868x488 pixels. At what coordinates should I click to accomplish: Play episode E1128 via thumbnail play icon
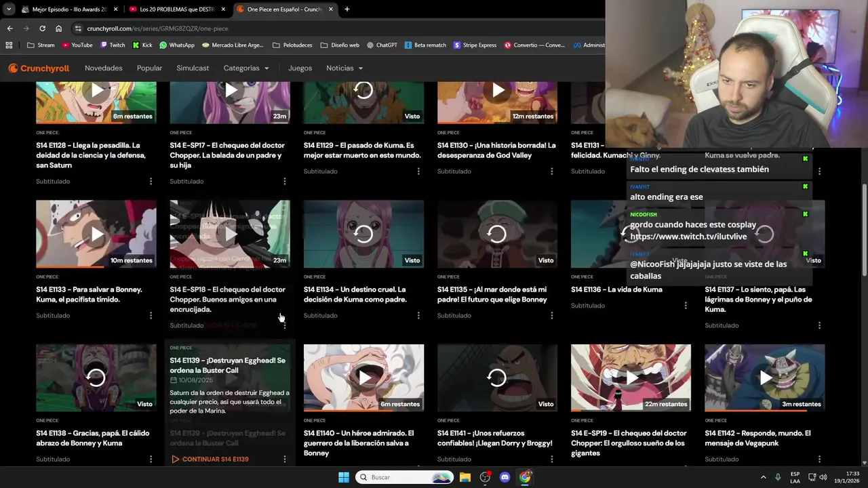tap(97, 90)
